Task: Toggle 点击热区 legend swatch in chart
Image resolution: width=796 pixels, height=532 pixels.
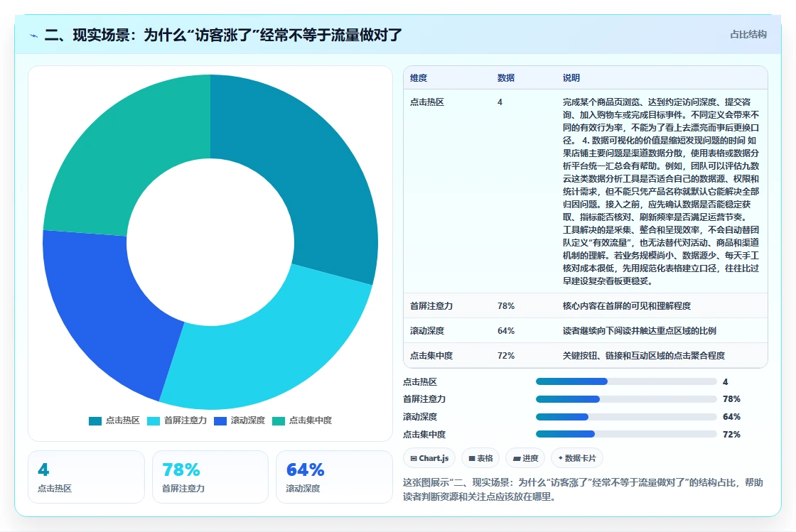Action: tap(95, 421)
